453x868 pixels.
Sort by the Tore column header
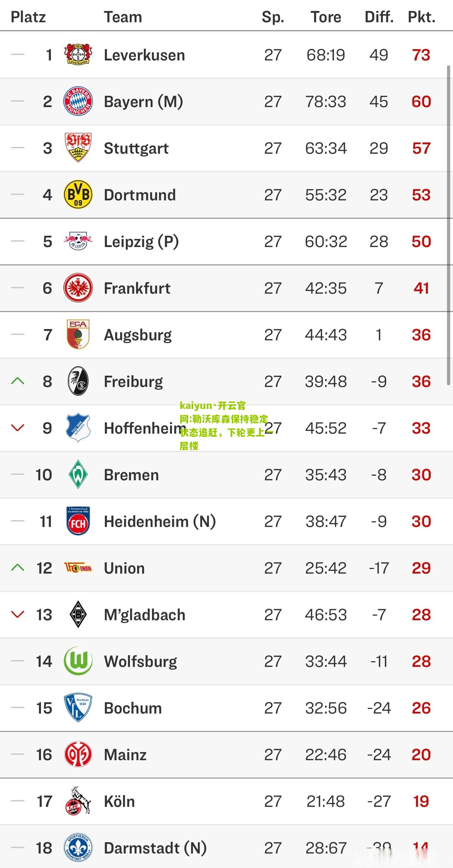(x=326, y=17)
